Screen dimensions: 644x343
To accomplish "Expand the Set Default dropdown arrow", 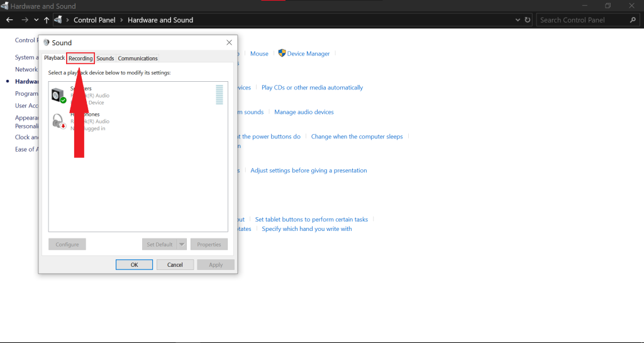I will click(182, 244).
